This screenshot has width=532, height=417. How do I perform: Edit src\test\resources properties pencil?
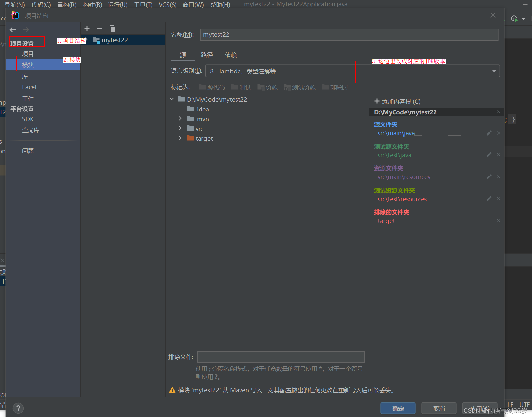click(x=489, y=199)
